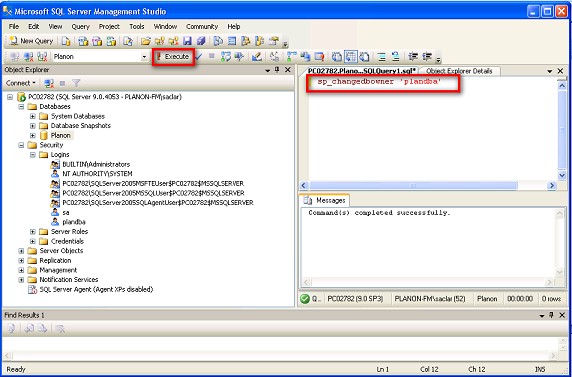Collapse the Databases folder
Viewport: 572px width, 377px height.
(21, 107)
